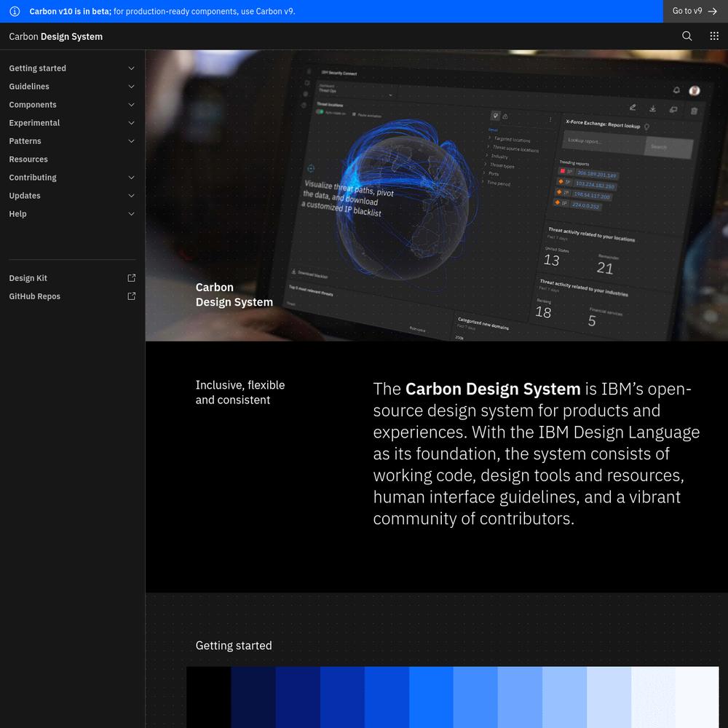
Task: Expand the Contributing chevron
Action: click(x=131, y=178)
